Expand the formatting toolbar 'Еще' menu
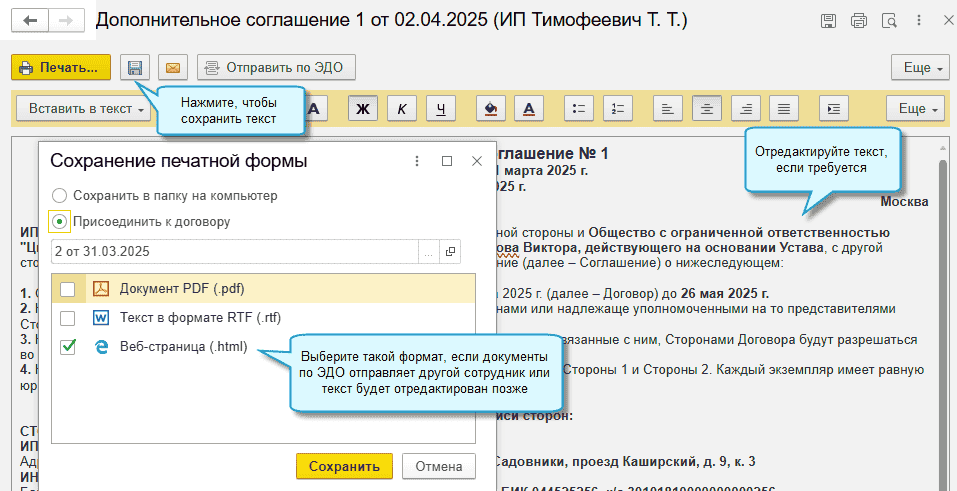 click(x=919, y=108)
